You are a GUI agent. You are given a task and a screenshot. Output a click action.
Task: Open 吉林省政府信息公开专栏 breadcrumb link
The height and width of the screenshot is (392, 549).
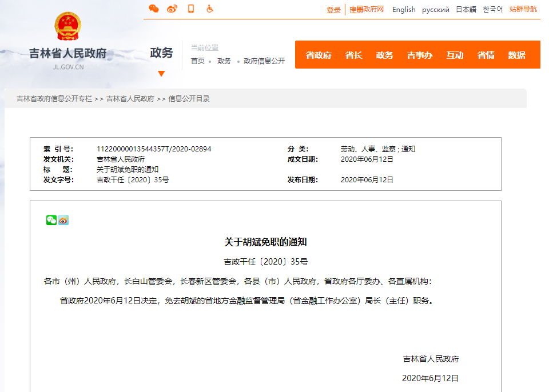pos(54,99)
